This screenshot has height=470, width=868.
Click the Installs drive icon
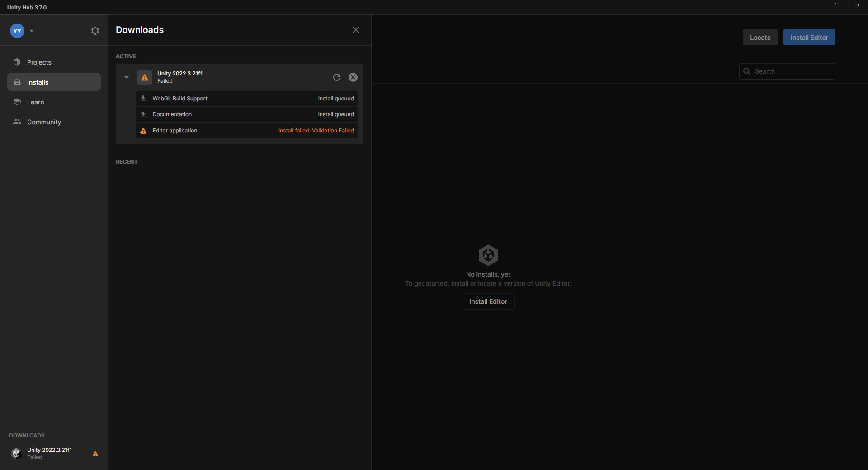coord(17,82)
